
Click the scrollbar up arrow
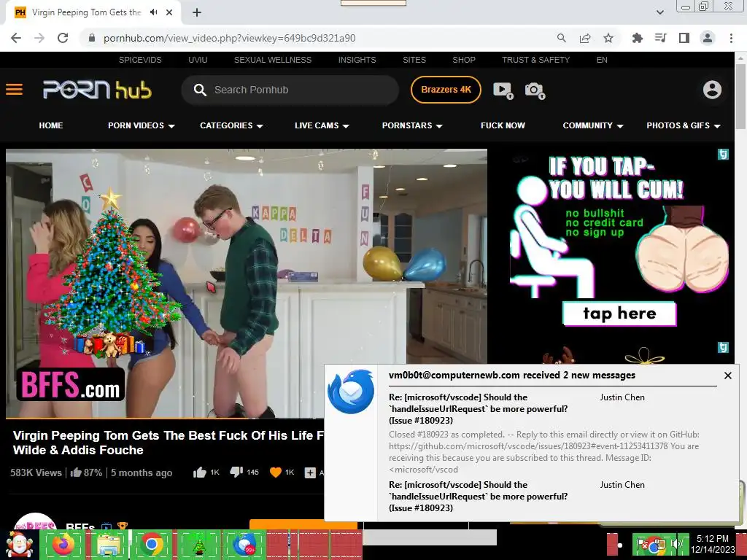click(x=740, y=57)
